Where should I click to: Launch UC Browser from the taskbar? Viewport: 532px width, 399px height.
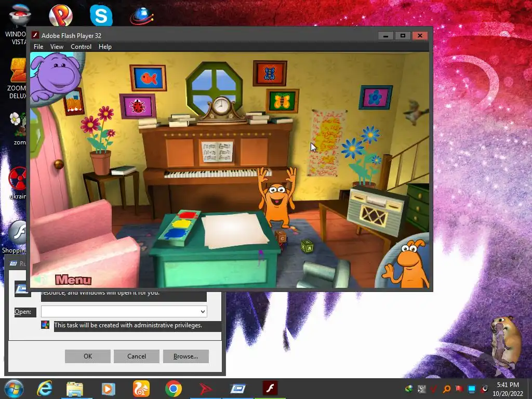tap(141, 389)
